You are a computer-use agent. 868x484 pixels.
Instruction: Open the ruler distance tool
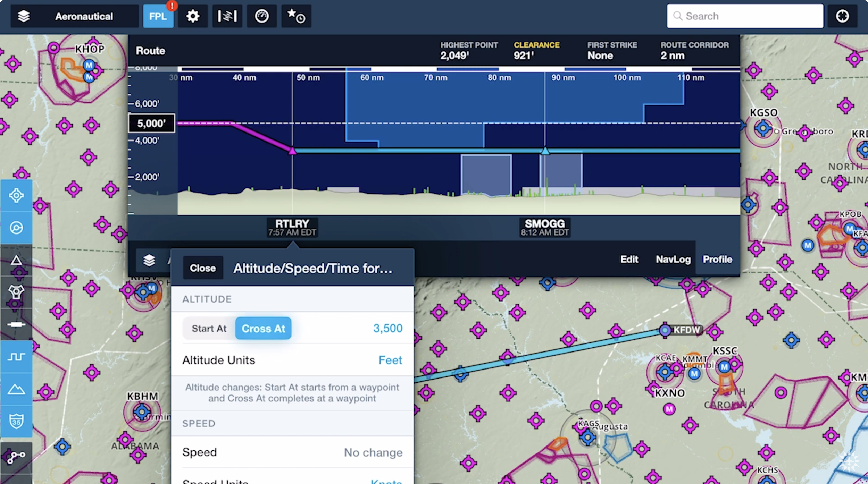click(227, 16)
